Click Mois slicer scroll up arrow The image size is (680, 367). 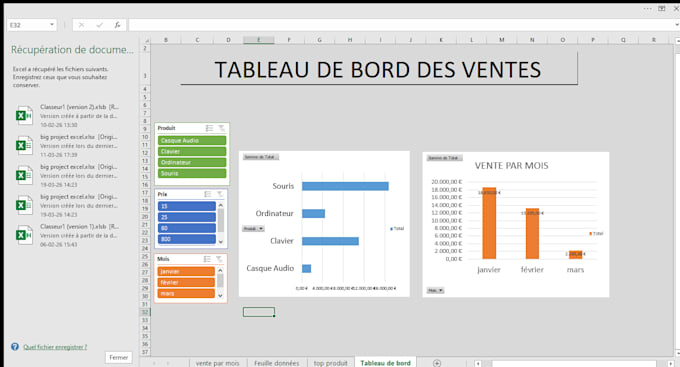pos(220,270)
